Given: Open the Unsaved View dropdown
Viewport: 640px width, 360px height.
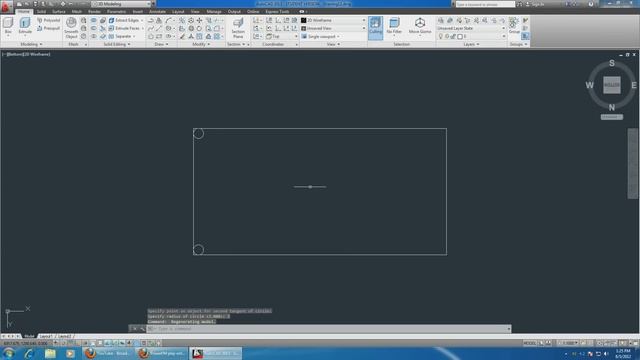Looking at the screenshot, I should click(333, 28).
